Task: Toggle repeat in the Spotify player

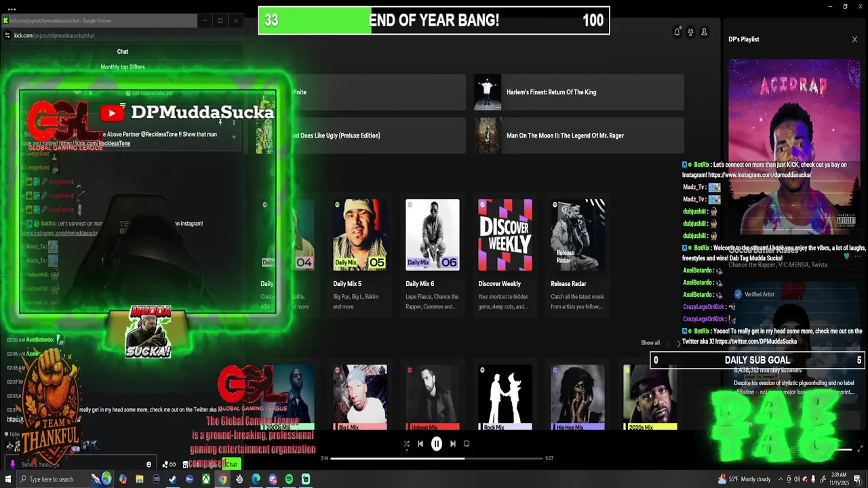Action: (467, 444)
